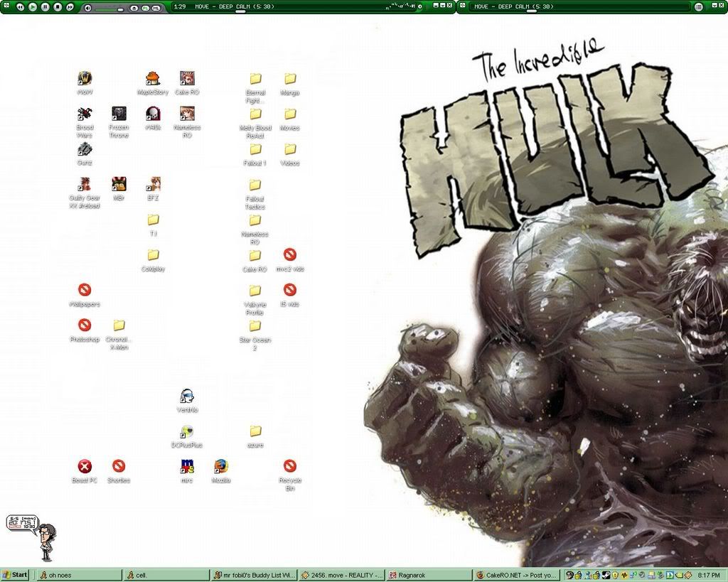
Task: Open the Frozen Throne shortcut
Action: (119, 122)
